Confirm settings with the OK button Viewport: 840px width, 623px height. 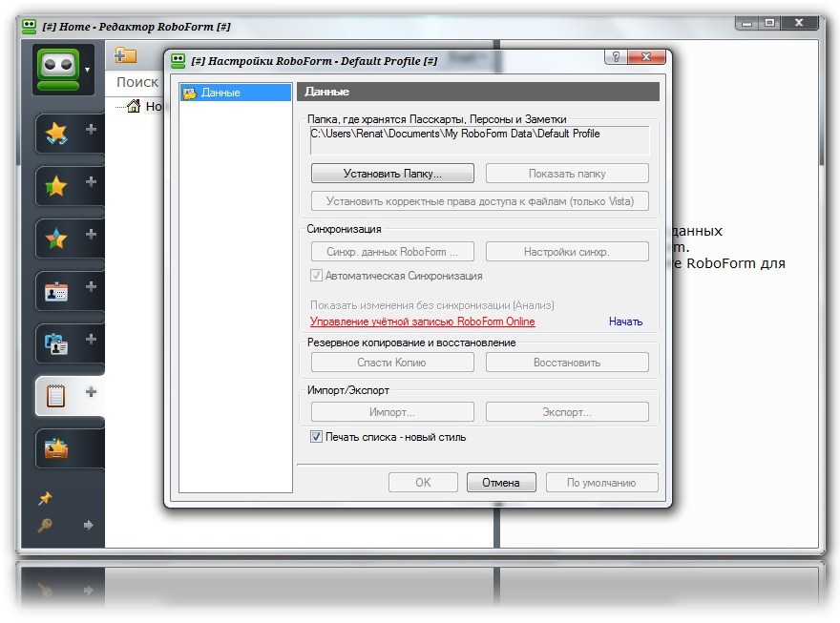(x=423, y=482)
